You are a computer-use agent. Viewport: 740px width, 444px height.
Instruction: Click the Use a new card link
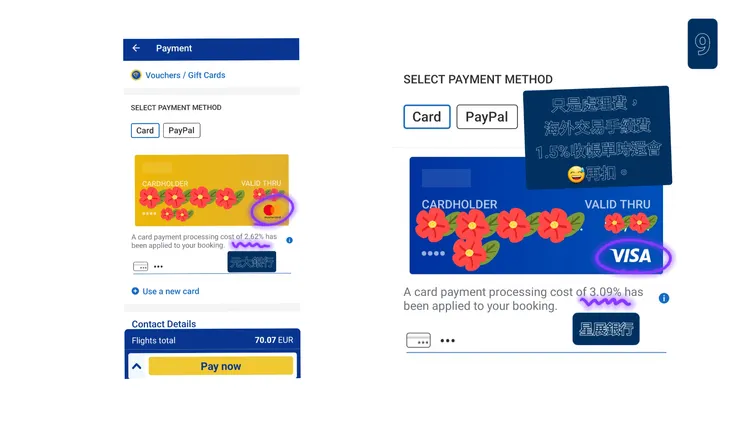[171, 291]
